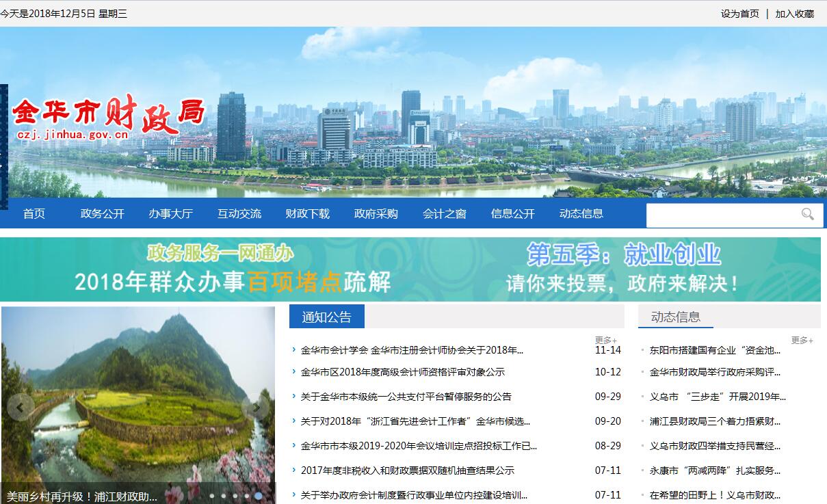Open the 办事大厅 menu item

[x=171, y=213]
